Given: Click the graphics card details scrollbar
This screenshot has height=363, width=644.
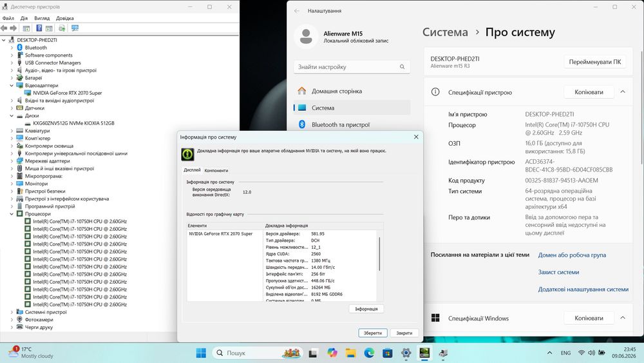Looking at the screenshot, I should click(379, 253).
